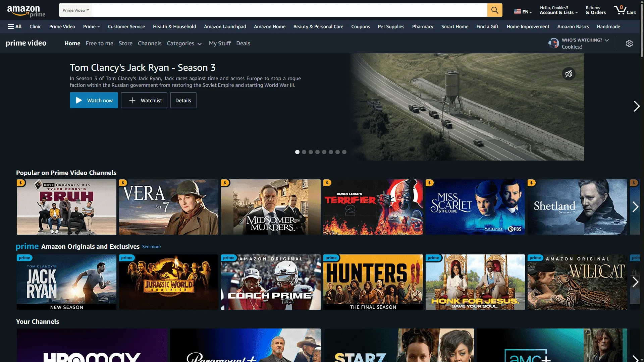Open the Deals tab
Viewport: 644px width, 362px height.
[x=243, y=43]
